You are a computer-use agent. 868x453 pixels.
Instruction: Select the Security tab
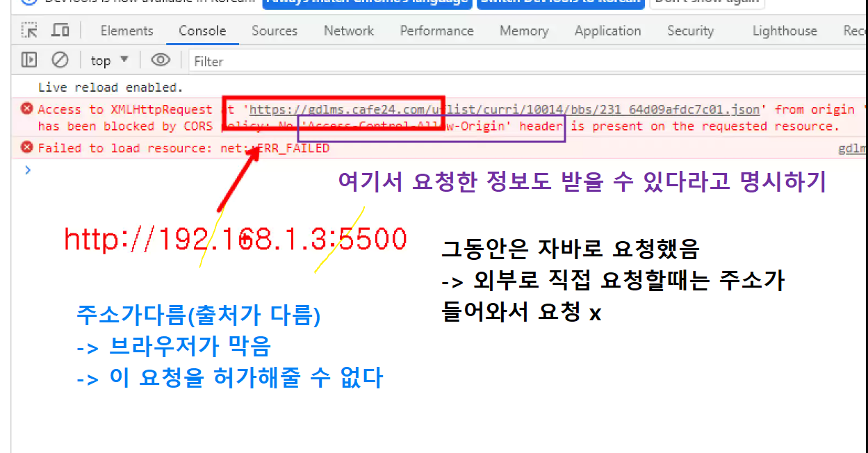coord(690,31)
